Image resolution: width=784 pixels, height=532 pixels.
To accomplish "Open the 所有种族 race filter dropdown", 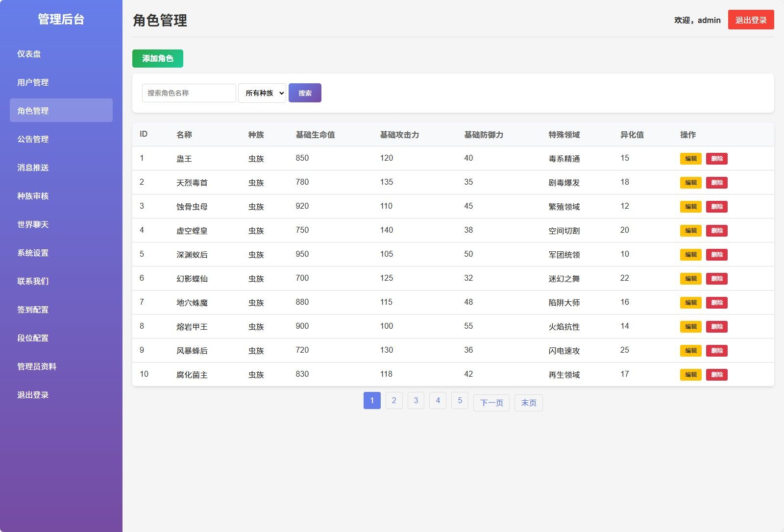I will (262, 93).
